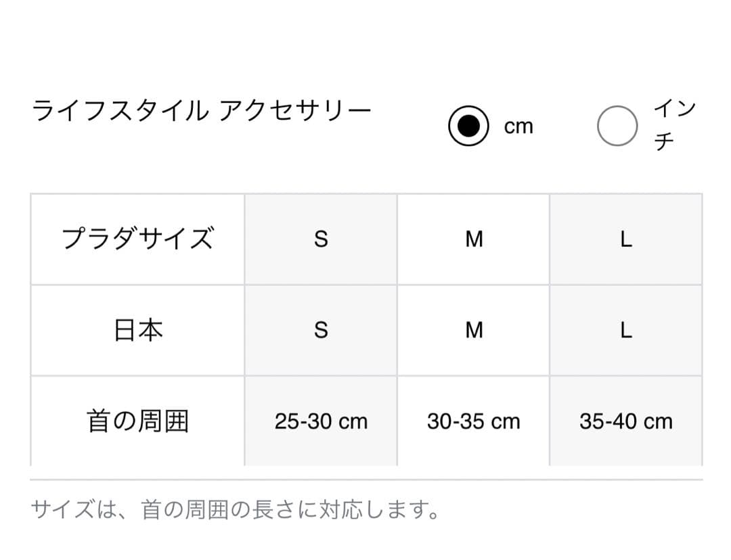Click the 35-40 cm neck measurement cell
Viewport: 731px width, 560px height.
pos(626,421)
